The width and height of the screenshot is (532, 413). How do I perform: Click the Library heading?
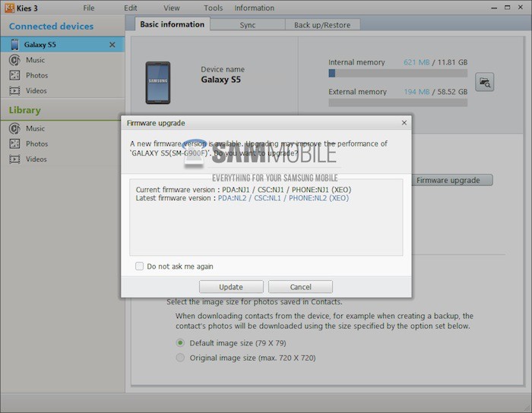[x=25, y=110]
